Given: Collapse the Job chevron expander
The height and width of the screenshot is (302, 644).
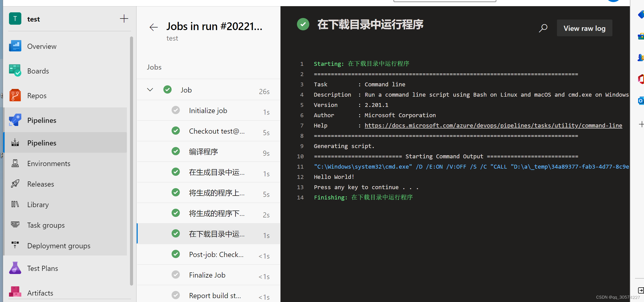Looking at the screenshot, I should (x=150, y=90).
